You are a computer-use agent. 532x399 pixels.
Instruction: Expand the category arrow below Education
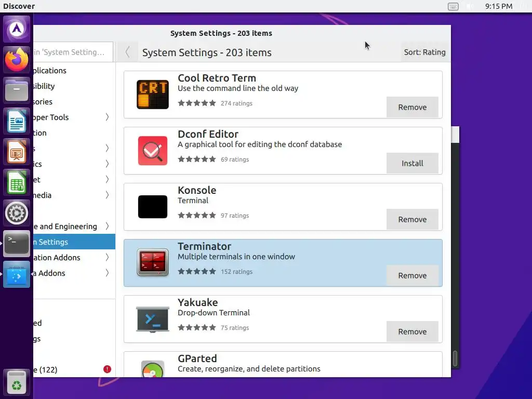pyautogui.click(x=107, y=148)
